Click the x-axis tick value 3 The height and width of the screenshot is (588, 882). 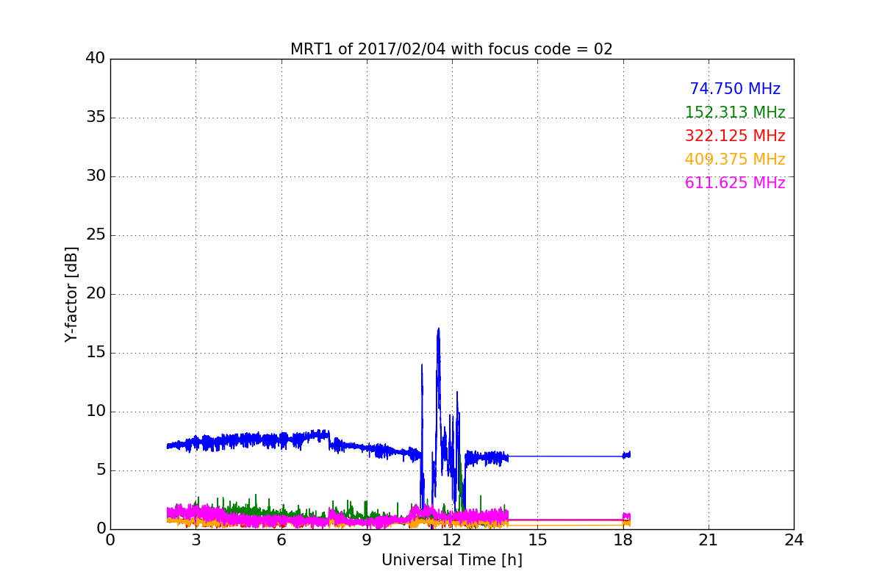[x=196, y=540]
